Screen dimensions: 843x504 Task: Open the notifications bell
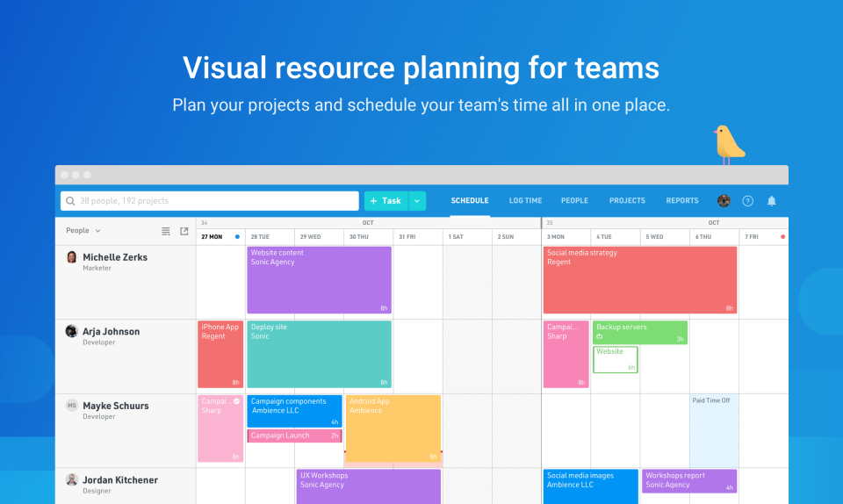(772, 201)
